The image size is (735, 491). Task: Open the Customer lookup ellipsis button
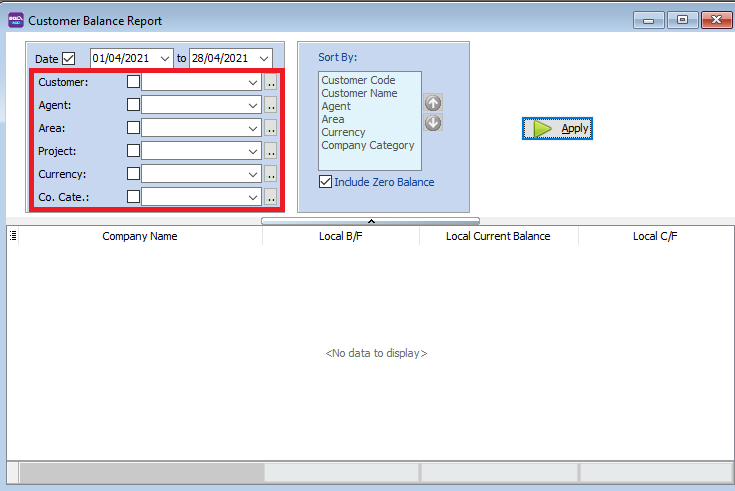[270, 82]
